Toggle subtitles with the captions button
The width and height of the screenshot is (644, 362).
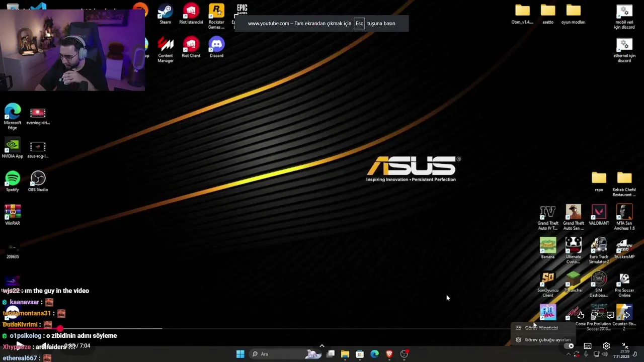click(588, 346)
